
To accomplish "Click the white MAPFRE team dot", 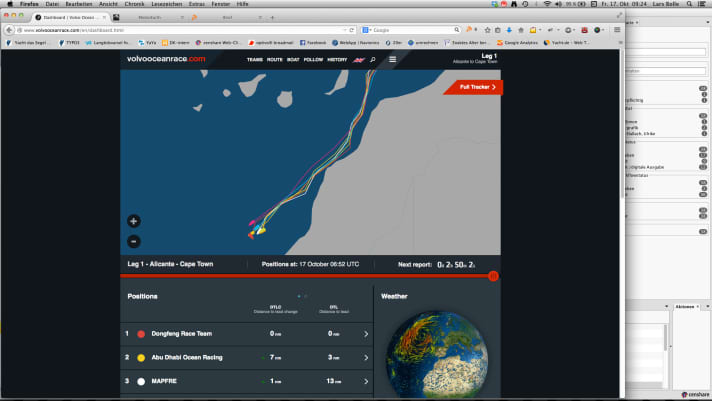I will click(x=141, y=381).
